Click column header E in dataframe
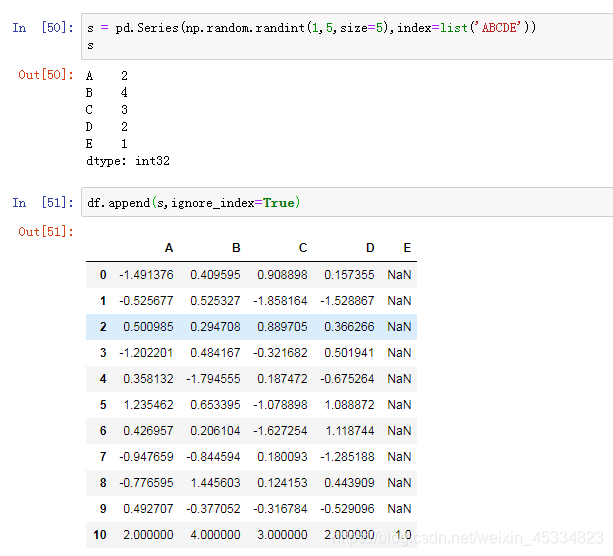Screen dimensions: 613x556 (407, 248)
